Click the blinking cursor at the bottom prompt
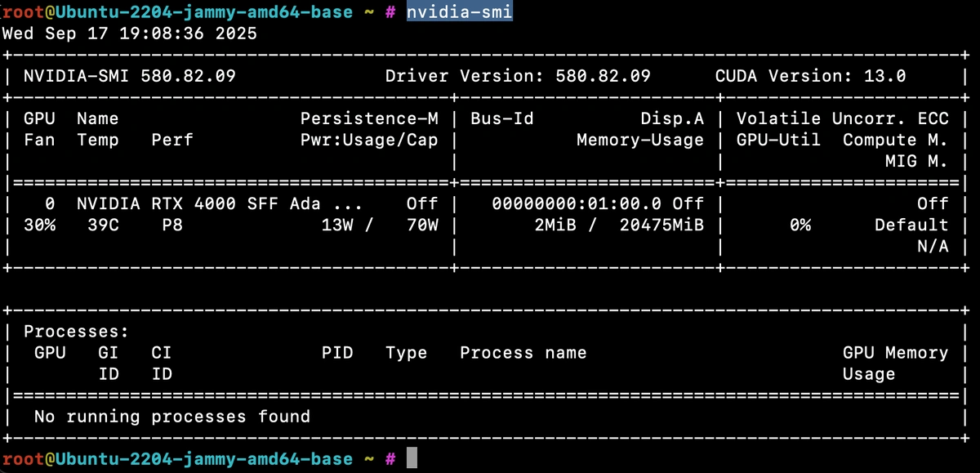This screenshot has width=980, height=473. point(412,458)
